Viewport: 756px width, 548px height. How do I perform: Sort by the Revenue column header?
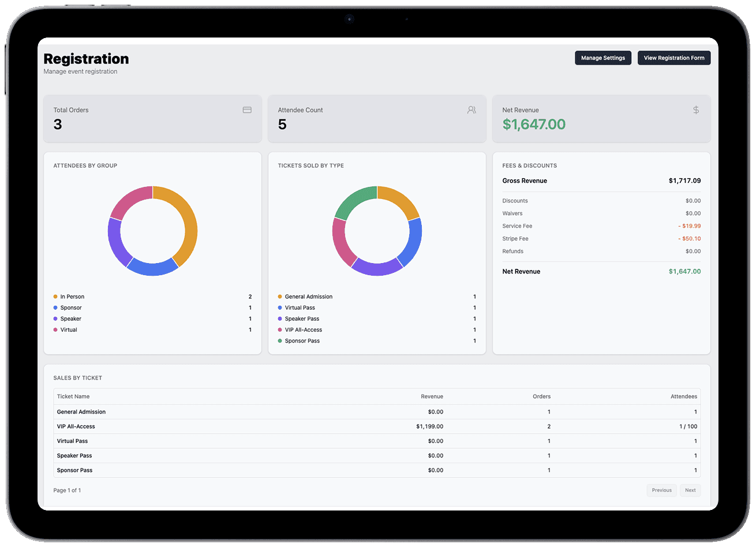tap(432, 396)
